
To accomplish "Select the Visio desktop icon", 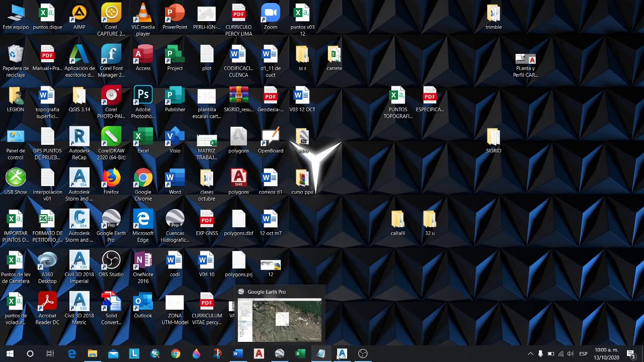I will pyautogui.click(x=175, y=141).
